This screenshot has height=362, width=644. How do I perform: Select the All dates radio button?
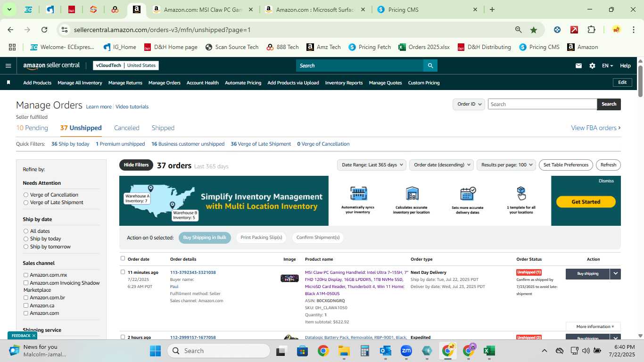click(x=26, y=231)
